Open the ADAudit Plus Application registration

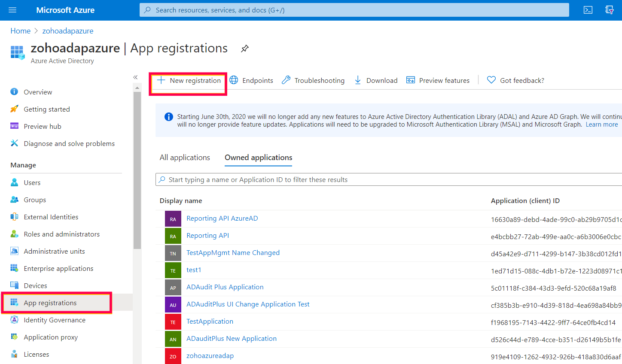225,287
